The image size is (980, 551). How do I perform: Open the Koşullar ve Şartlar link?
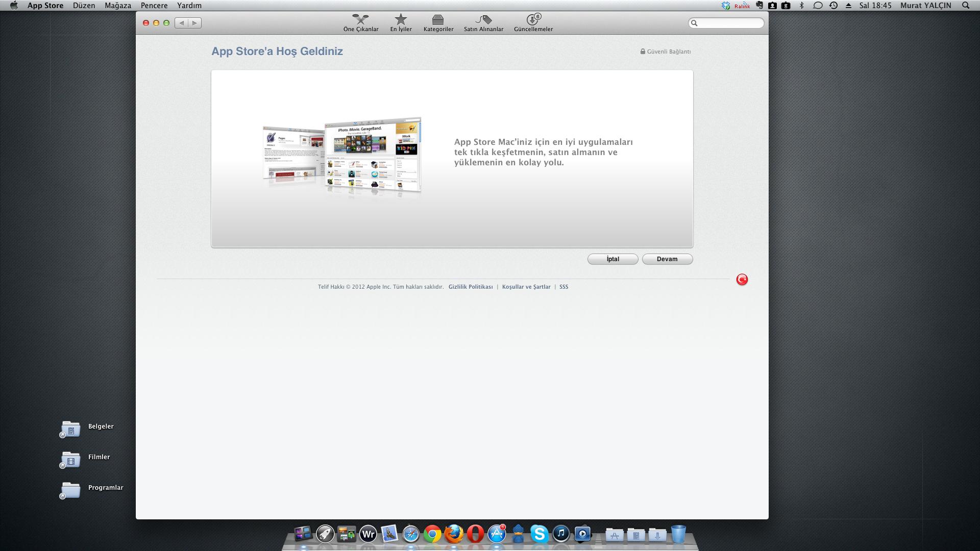click(x=526, y=287)
